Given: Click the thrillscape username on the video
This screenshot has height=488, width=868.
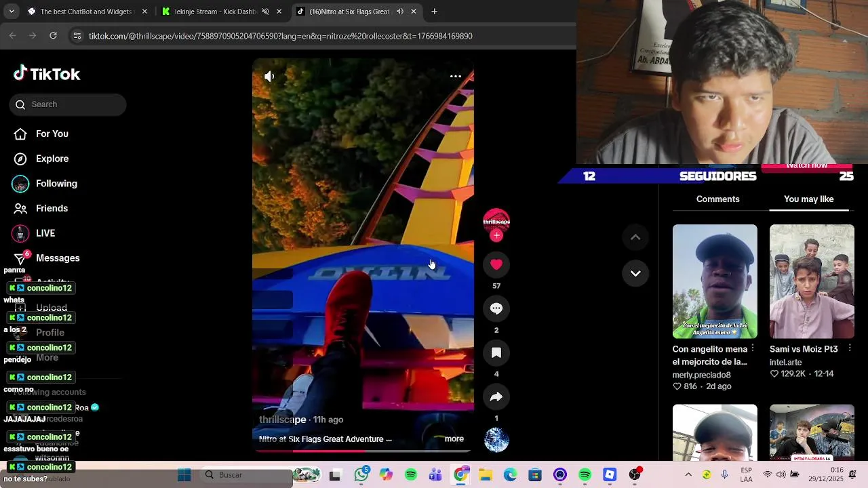Looking at the screenshot, I should [x=282, y=420].
